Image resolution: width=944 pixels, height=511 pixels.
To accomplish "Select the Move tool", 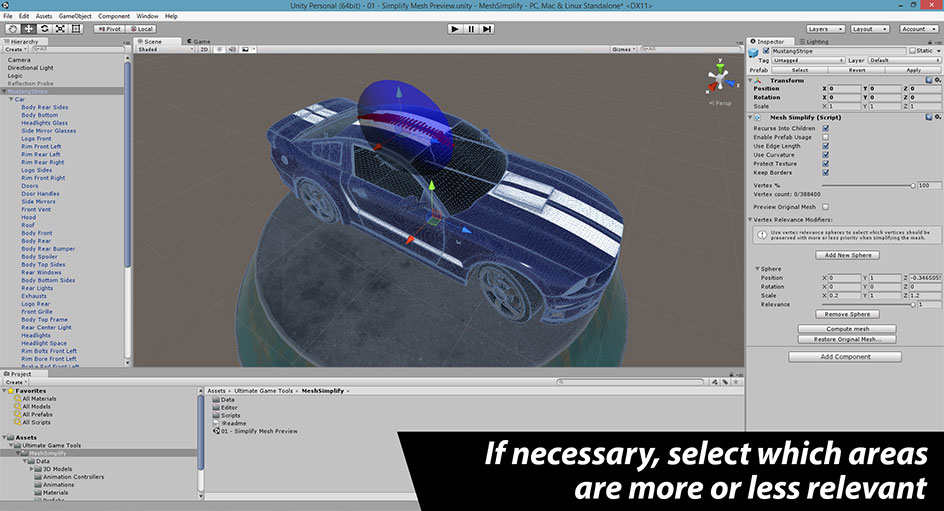I will (28, 28).
